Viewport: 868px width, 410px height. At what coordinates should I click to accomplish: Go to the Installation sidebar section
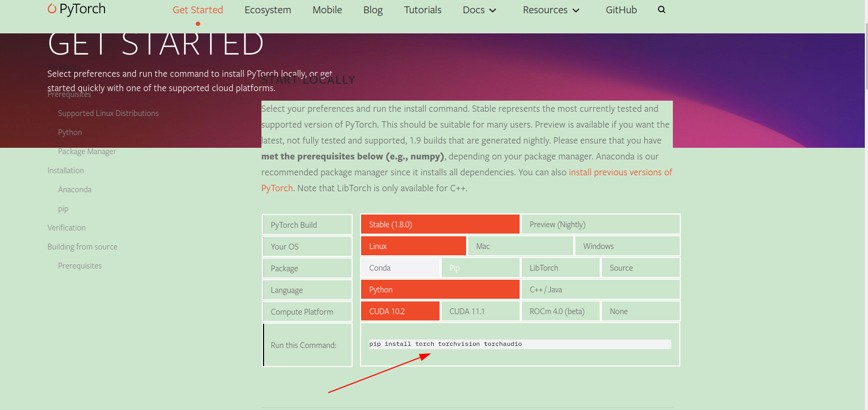point(66,171)
